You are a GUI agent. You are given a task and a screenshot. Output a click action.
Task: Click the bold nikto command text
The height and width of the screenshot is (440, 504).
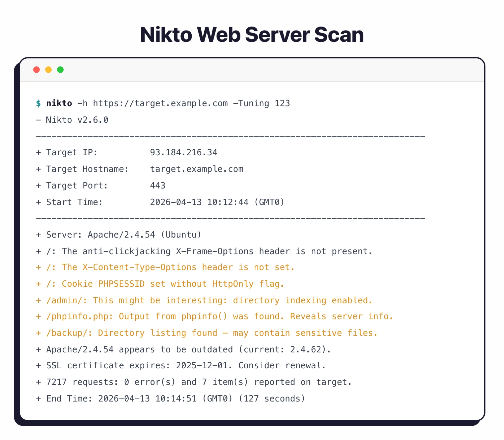tap(59, 103)
